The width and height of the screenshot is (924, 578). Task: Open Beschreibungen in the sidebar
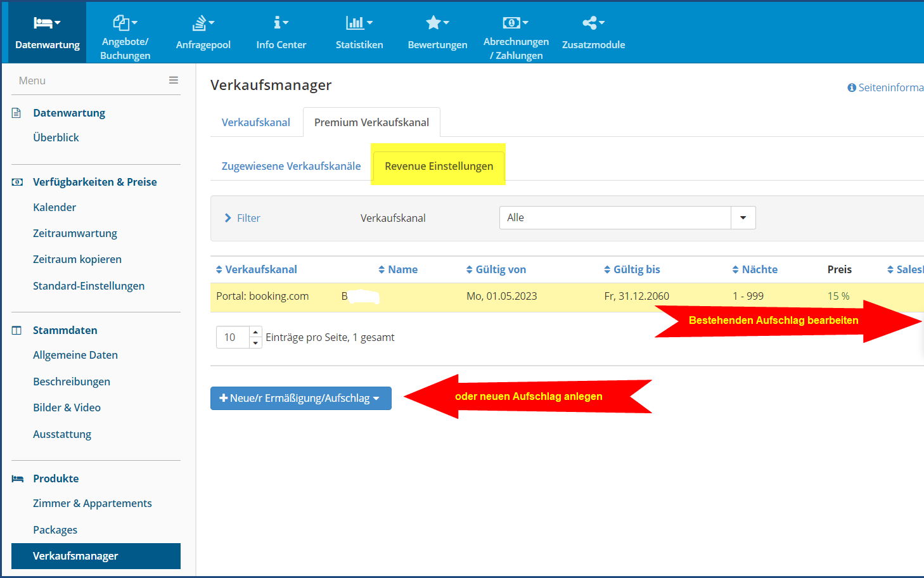(72, 382)
